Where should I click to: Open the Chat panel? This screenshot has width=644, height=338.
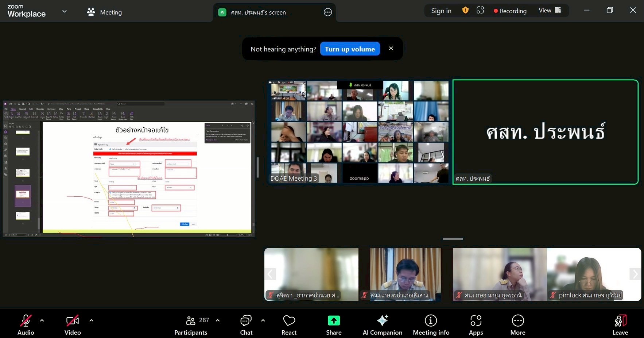(x=246, y=324)
